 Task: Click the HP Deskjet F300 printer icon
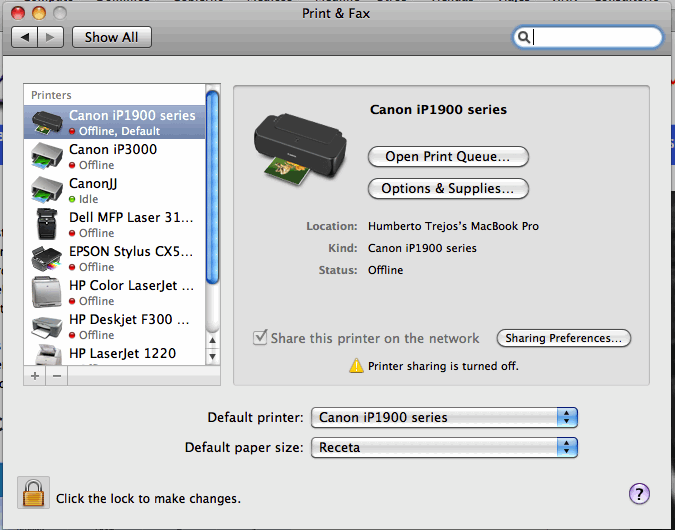pyautogui.click(x=47, y=327)
